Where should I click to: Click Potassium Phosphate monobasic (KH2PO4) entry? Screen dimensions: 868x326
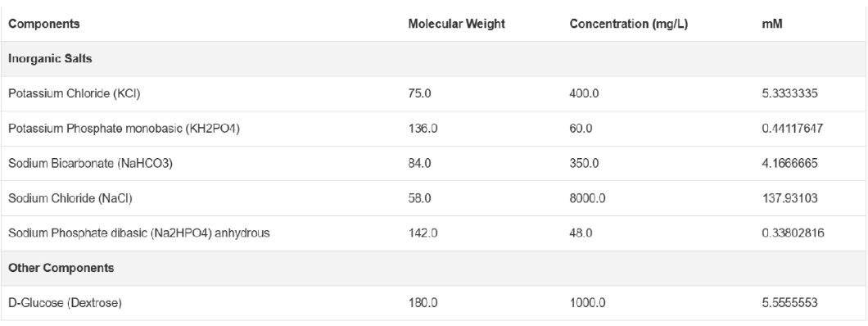coord(124,129)
